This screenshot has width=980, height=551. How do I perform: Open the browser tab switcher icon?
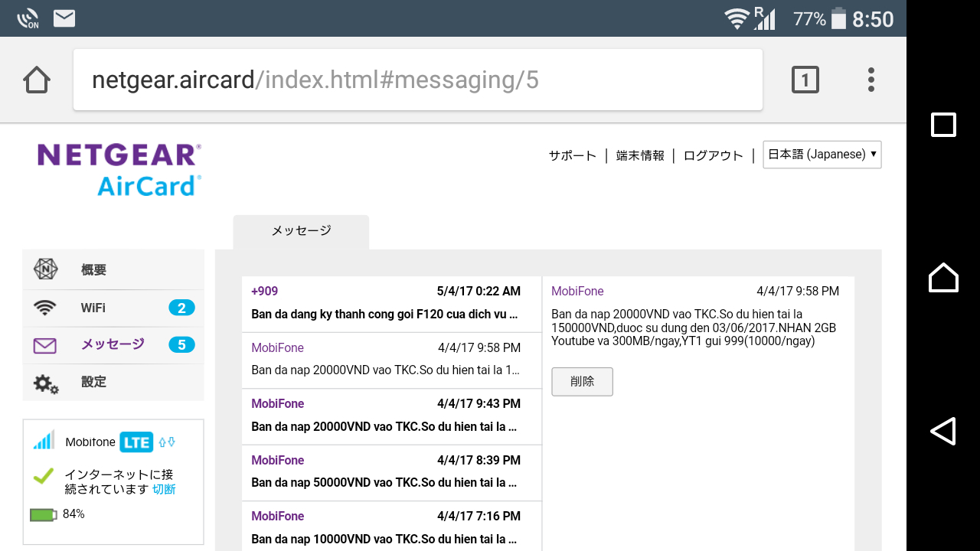coord(805,80)
